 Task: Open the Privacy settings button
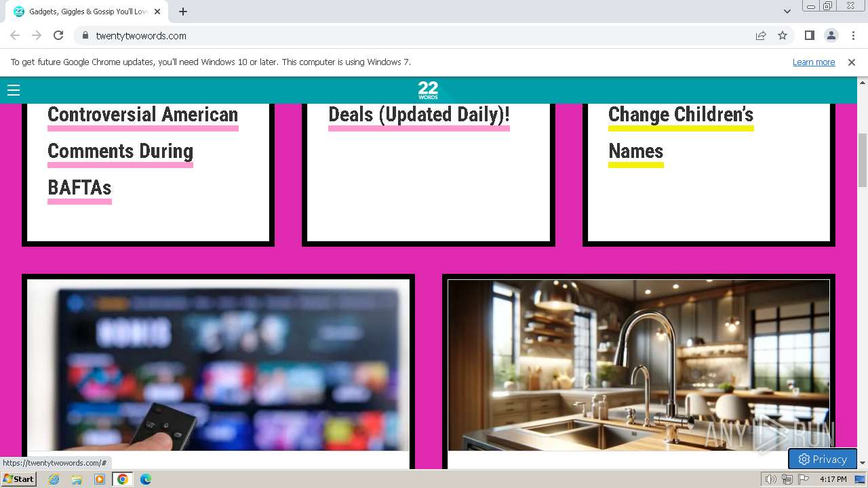coord(823,459)
